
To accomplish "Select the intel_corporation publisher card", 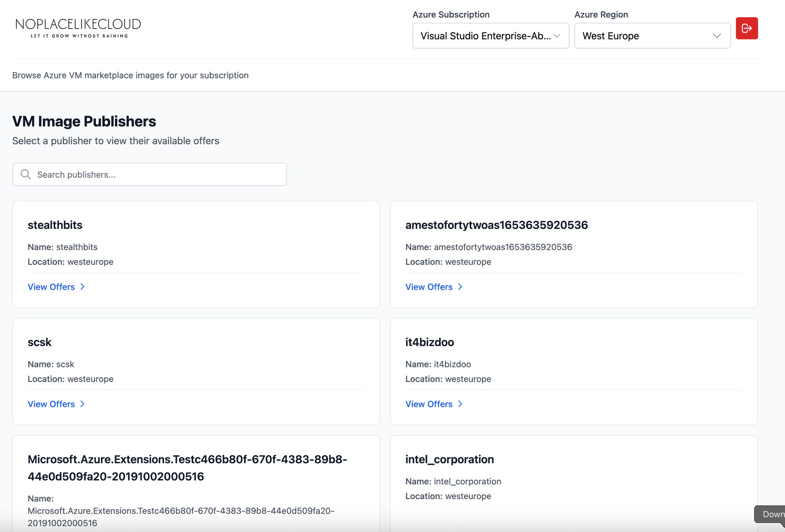I will click(449, 459).
